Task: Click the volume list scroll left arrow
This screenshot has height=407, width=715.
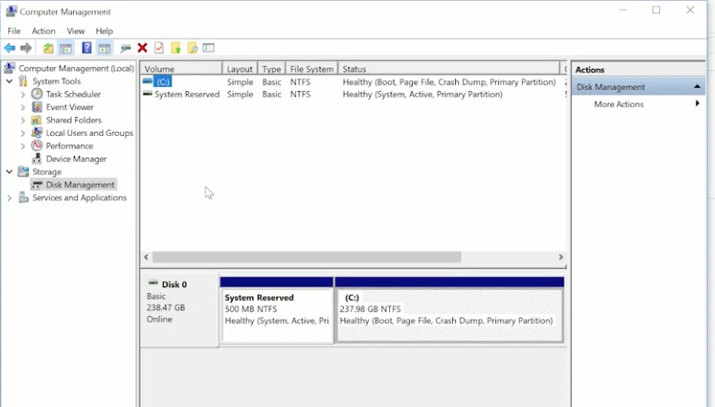Action: click(146, 257)
